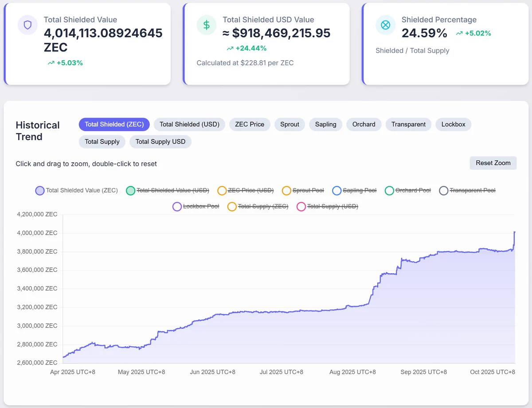
Task: Show ZEC Price (USD) legend series
Action: pos(246,191)
